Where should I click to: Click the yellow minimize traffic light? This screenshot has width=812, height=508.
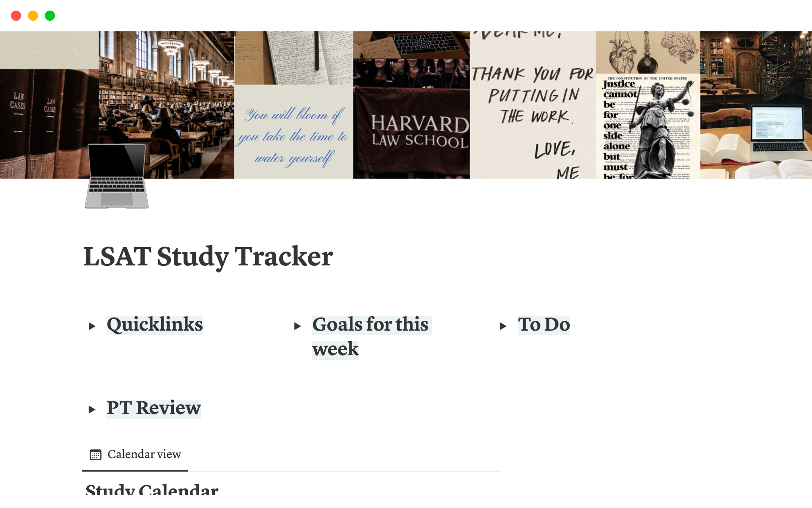33,15
